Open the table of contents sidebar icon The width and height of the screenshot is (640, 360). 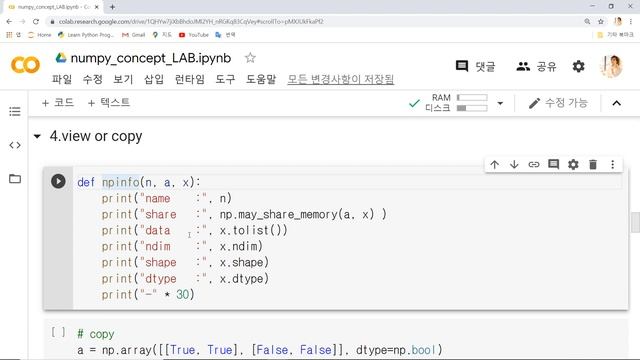point(15,111)
